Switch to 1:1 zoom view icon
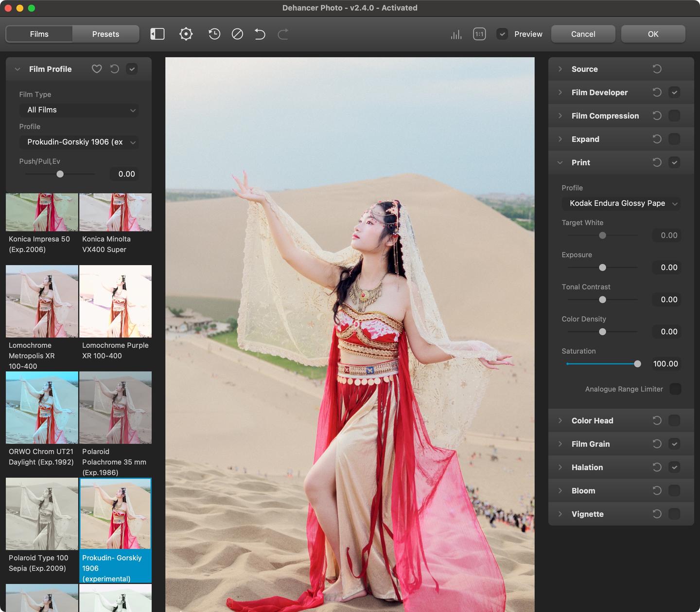This screenshot has width=700, height=612. pos(479,34)
